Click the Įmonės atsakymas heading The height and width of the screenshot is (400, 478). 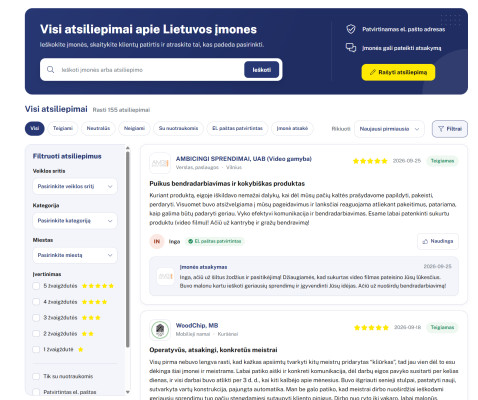pos(203,267)
